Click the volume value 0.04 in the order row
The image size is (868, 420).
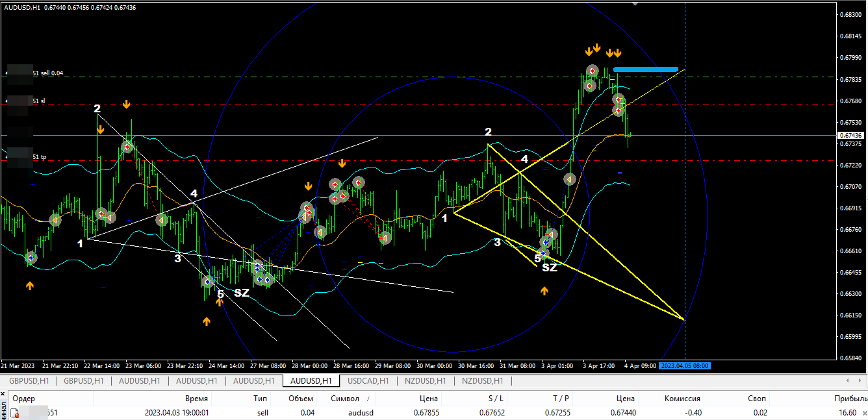307,413
